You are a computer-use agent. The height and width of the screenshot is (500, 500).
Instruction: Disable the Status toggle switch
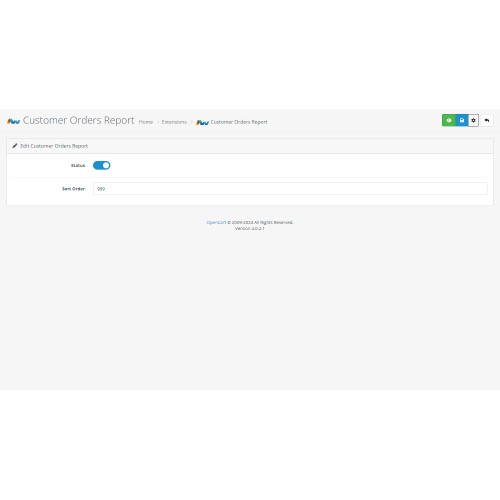(x=102, y=165)
